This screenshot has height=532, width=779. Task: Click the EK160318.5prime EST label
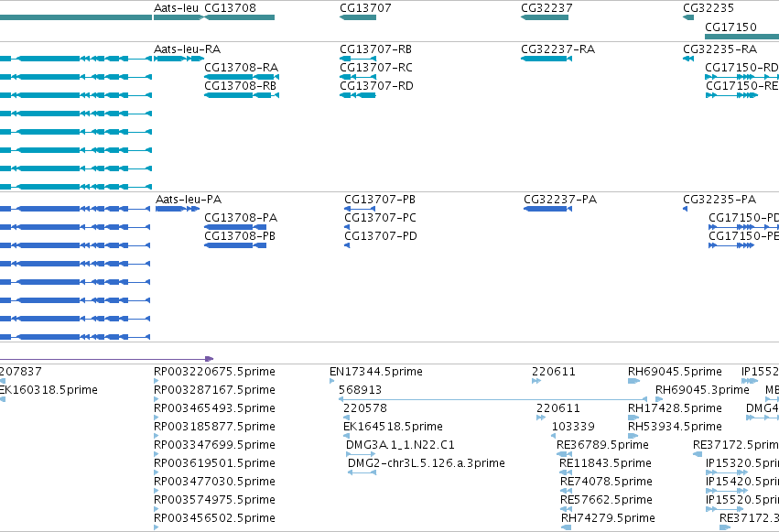(49, 390)
